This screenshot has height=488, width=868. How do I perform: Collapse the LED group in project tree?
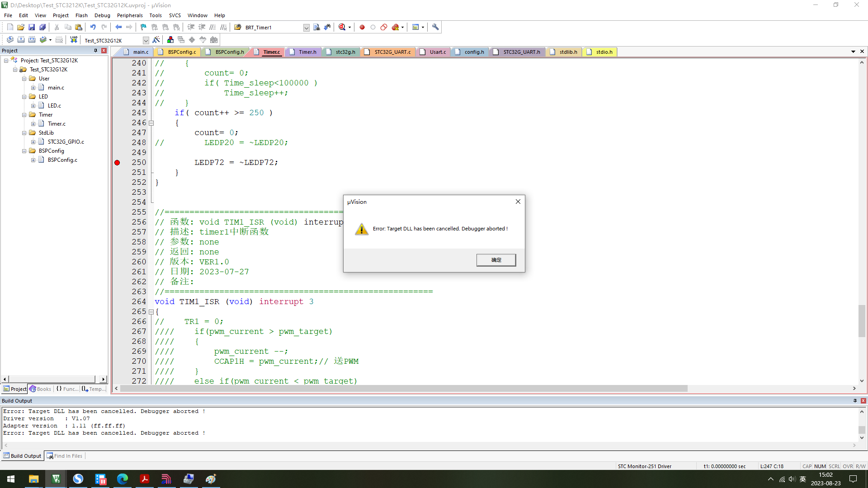pos(24,97)
